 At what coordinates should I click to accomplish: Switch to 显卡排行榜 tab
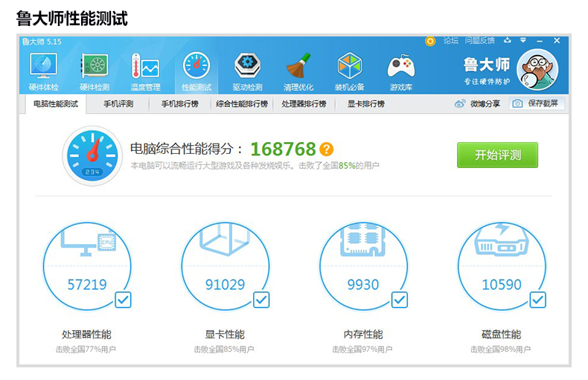[366, 104]
